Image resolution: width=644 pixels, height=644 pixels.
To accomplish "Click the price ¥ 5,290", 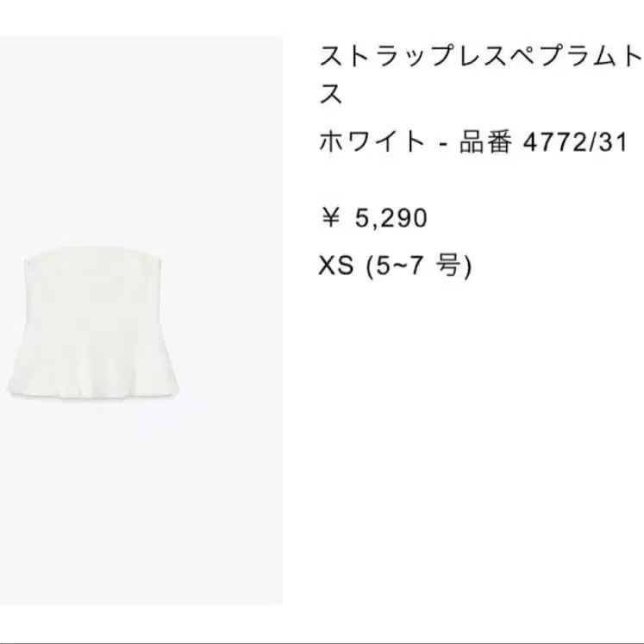I will pyautogui.click(x=373, y=217).
